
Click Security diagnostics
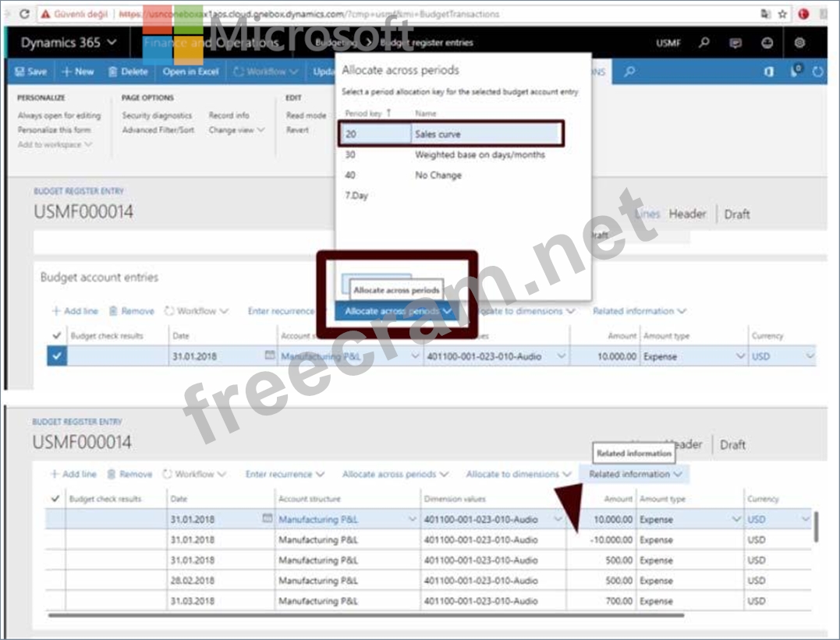click(x=157, y=115)
